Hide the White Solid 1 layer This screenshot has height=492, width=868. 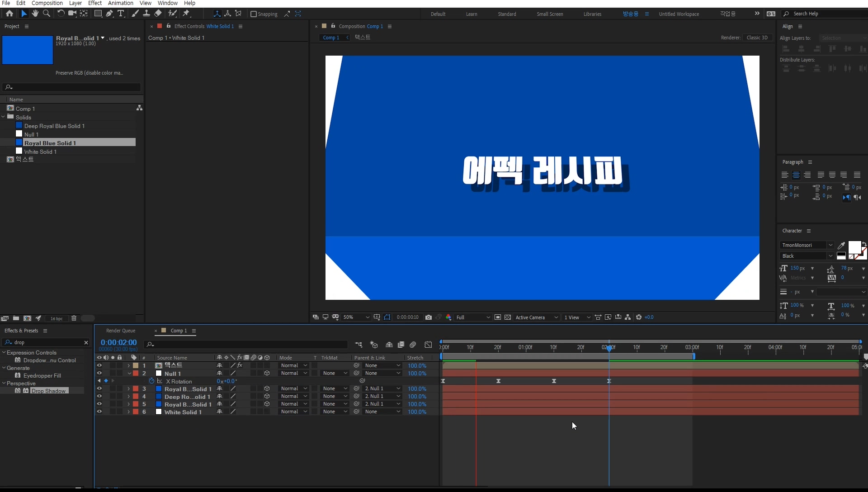click(99, 412)
